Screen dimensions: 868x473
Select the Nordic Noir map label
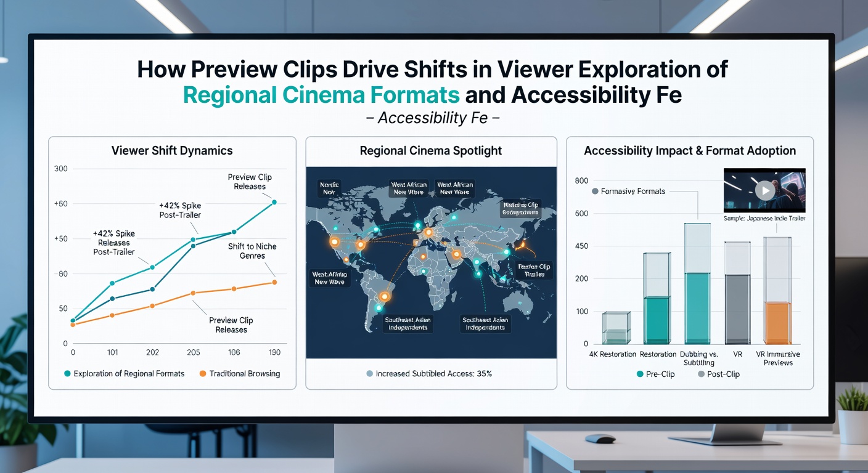[x=329, y=188]
